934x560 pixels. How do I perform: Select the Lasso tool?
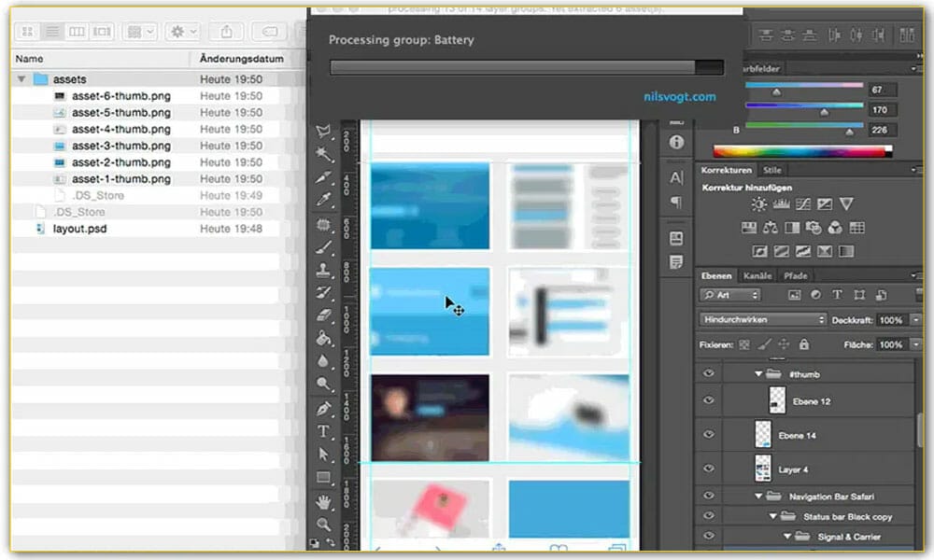point(324,133)
